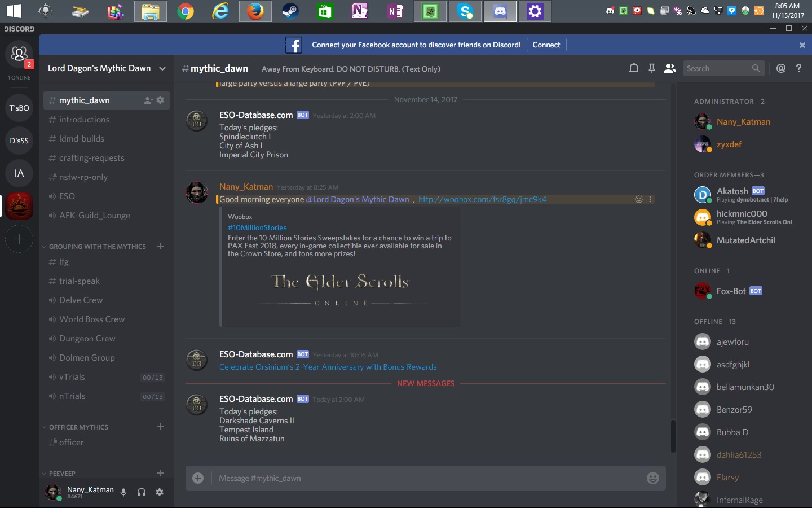Open Fox-Bot member profile

pos(742,291)
